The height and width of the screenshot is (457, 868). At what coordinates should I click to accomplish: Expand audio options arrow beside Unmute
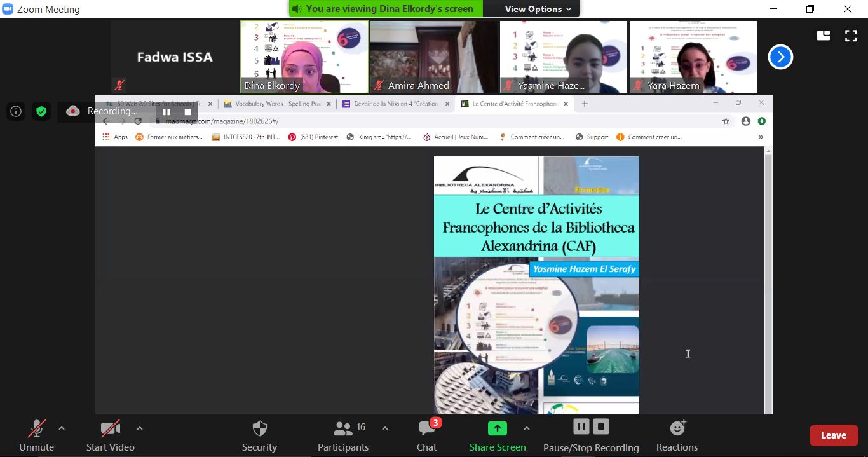tap(62, 428)
